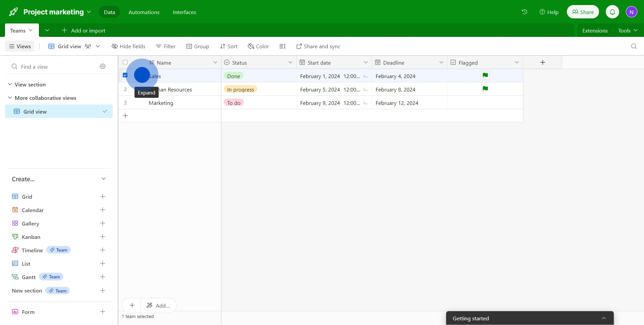The width and height of the screenshot is (644, 325).
Task: Click the Share button
Action: coord(583,12)
